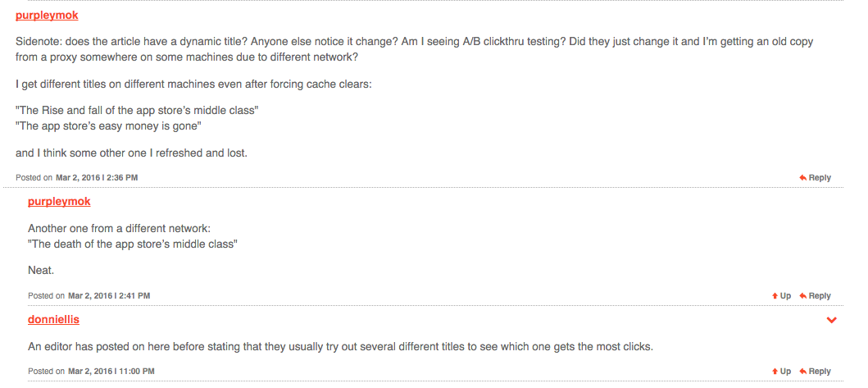Image resolution: width=868 pixels, height=388 pixels.
Task: Visit the donniellis user profile link
Action: point(53,319)
